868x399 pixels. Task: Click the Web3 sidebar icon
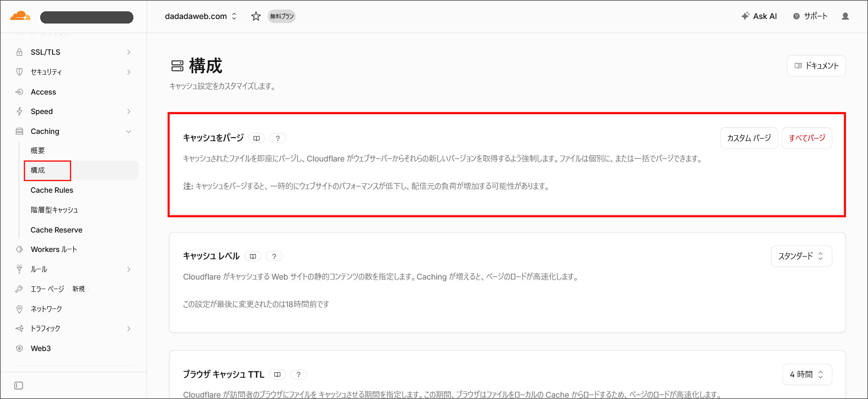(x=19, y=348)
